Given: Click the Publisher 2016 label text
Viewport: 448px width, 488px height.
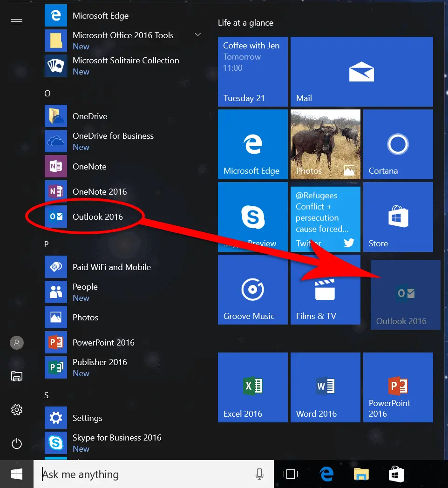Looking at the screenshot, I should tap(100, 362).
